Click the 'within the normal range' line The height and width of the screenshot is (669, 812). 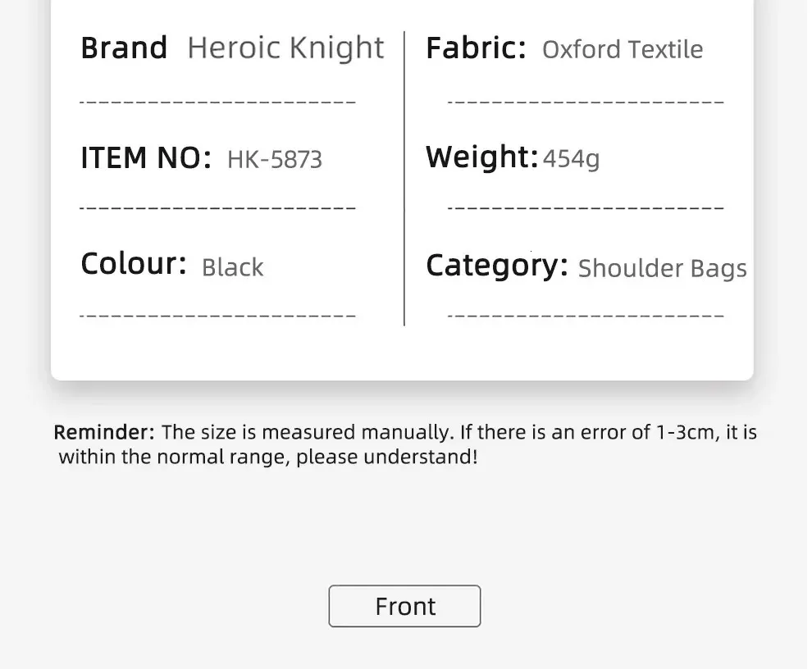[267, 457]
